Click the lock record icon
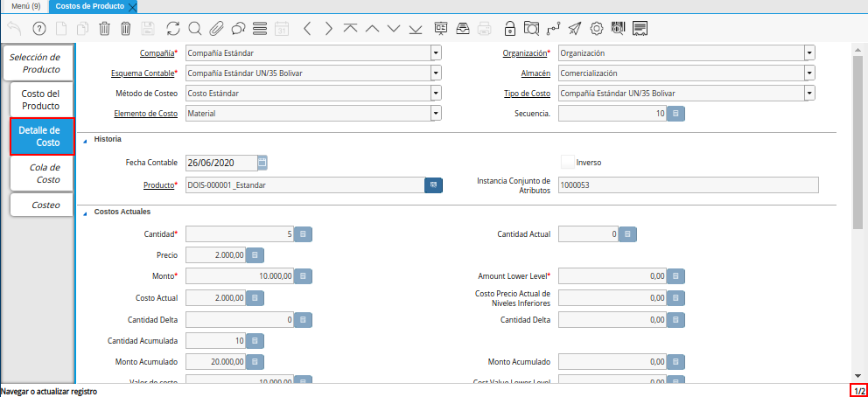This screenshot has height=397, width=868. (508, 28)
